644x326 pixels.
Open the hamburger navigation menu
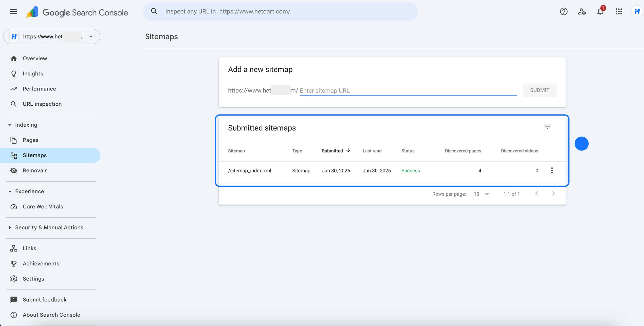[13, 11]
